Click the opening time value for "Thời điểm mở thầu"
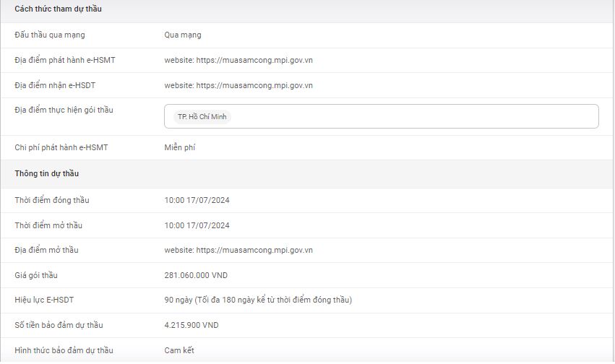The width and height of the screenshot is (615, 364). coord(197,225)
